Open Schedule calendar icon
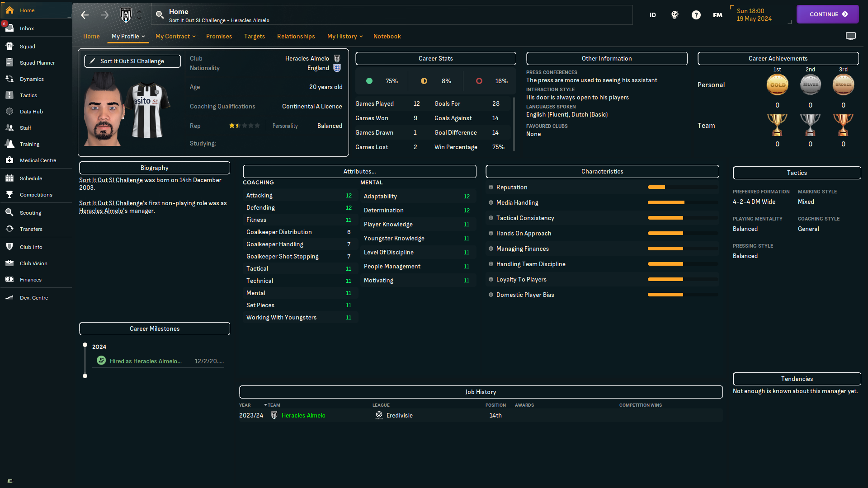Image resolution: width=868 pixels, height=488 pixels. [9, 178]
